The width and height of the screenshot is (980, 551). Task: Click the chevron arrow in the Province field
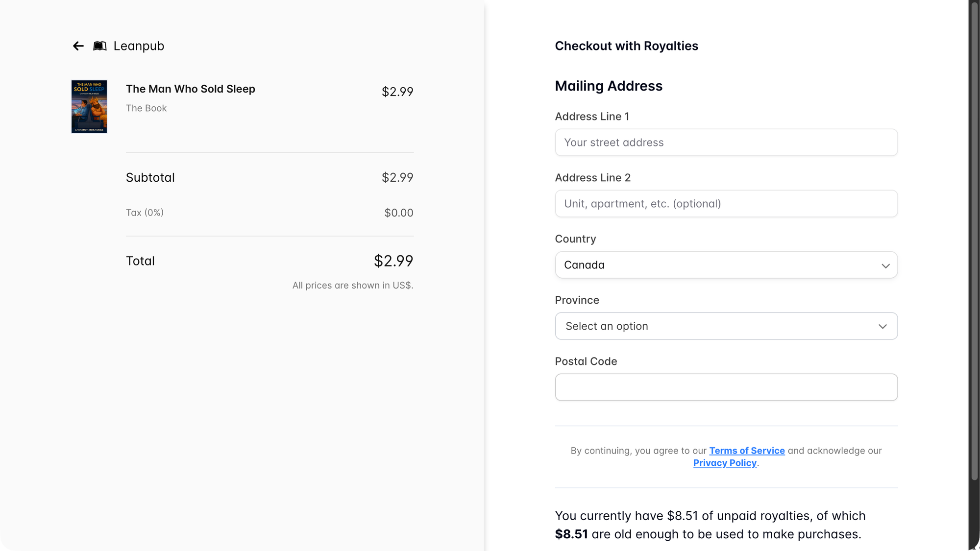pyautogui.click(x=882, y=327)
